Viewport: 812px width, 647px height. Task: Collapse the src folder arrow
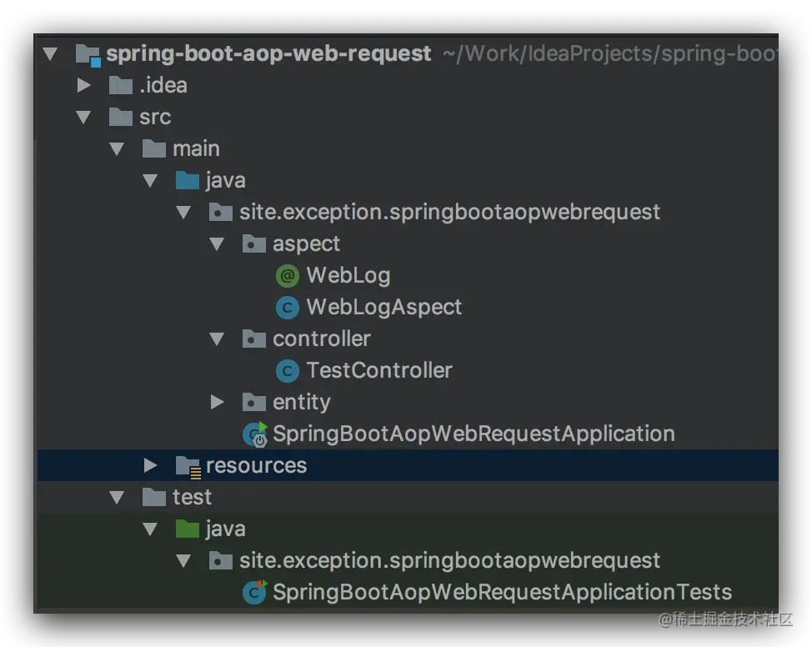click(83, 117)
